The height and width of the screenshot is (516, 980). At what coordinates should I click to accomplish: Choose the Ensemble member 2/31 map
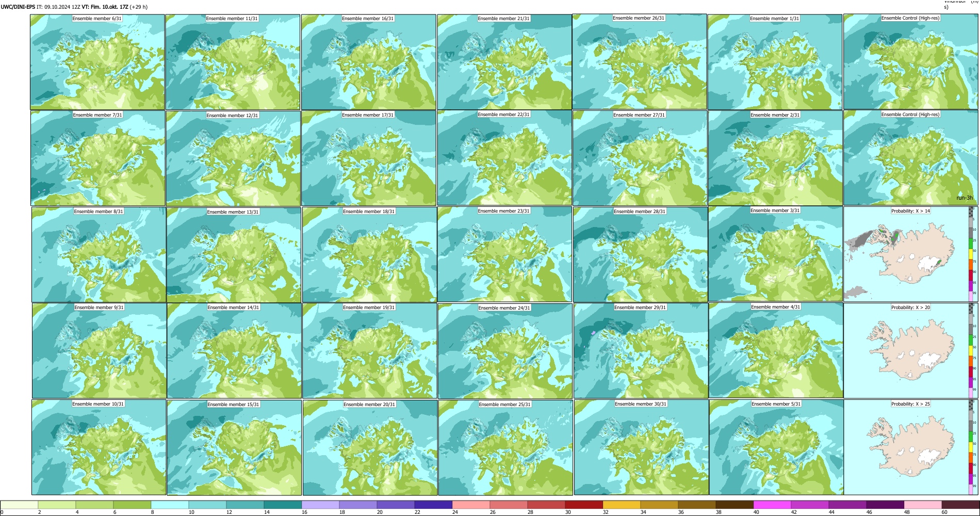775,158
